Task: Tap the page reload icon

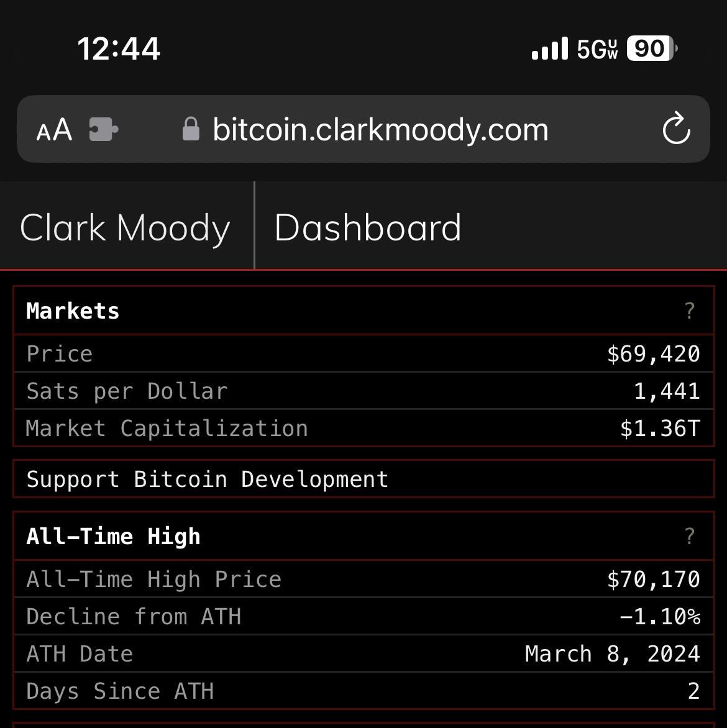Action: 677,128
